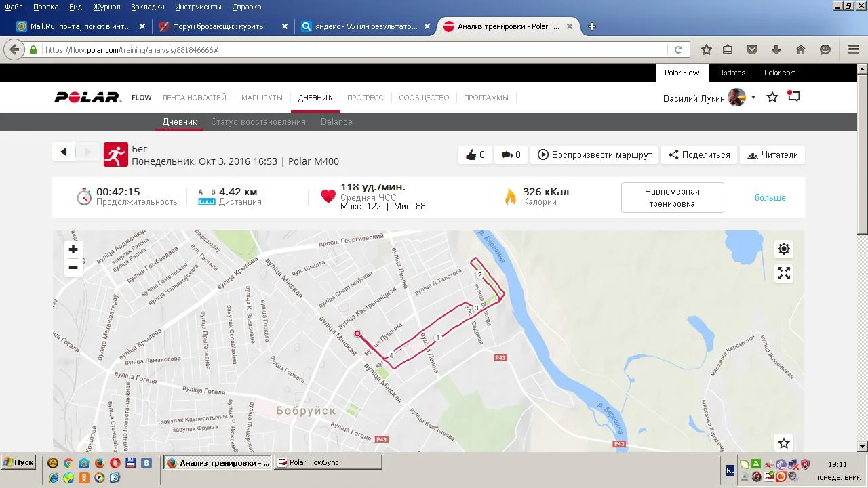Go to ПРОГРЕСС section
Image resolution: width=868 pixels, height=488 pixels.
click(366, 98)
